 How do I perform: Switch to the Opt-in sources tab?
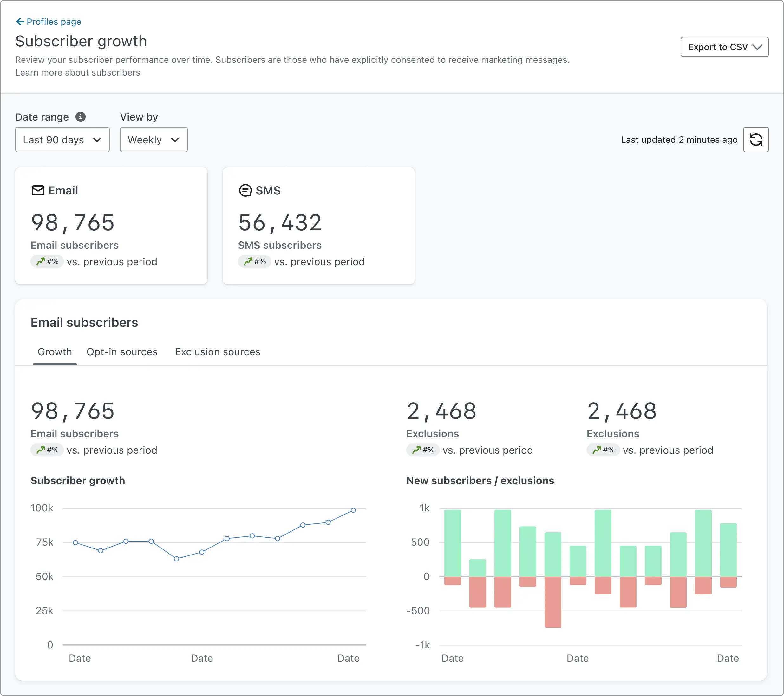[122, 352]
